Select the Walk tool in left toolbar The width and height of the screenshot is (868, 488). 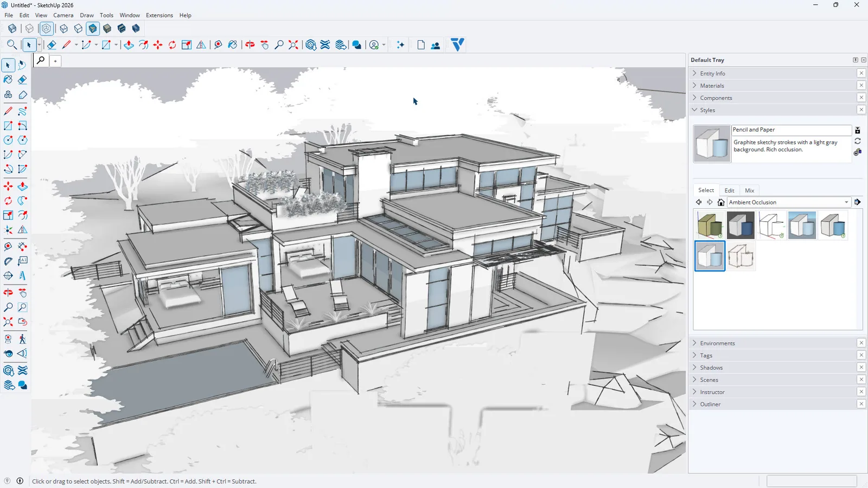coord(22,339)
